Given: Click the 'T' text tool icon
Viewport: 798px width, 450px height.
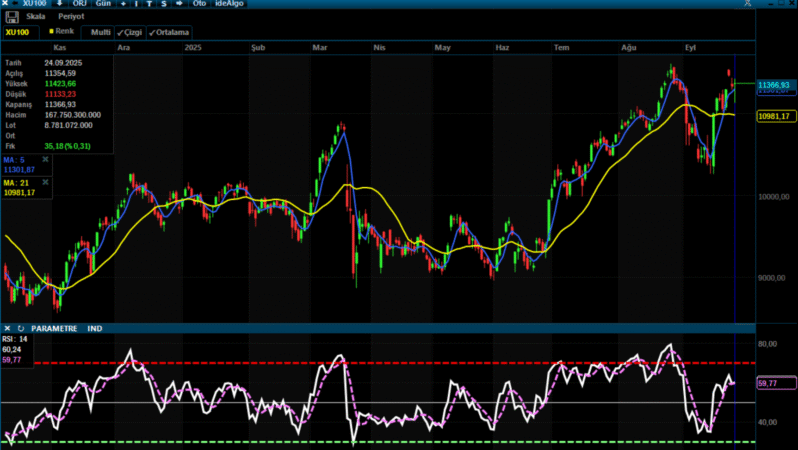Looking at the screenshot, I should coord(149,4).
